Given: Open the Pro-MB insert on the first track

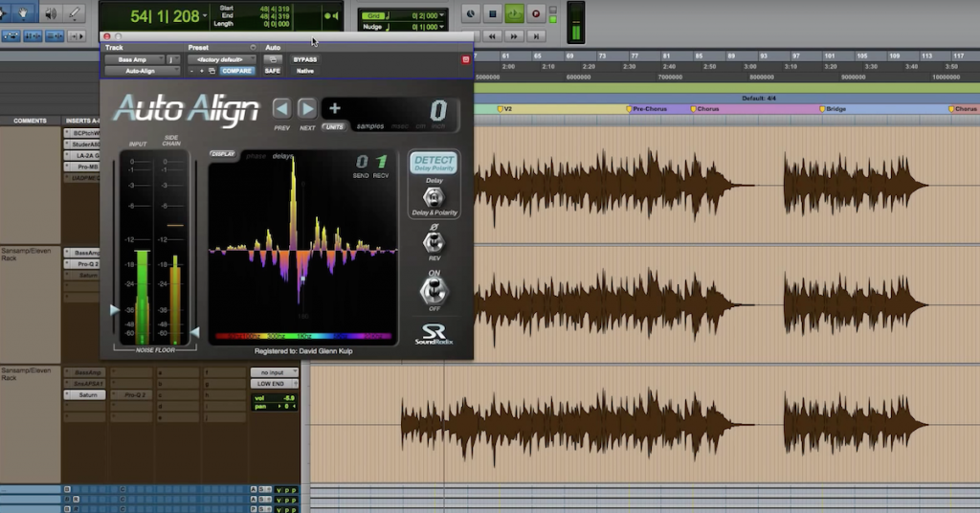Looking at the screenshot, I should click(x=82, y=167).
